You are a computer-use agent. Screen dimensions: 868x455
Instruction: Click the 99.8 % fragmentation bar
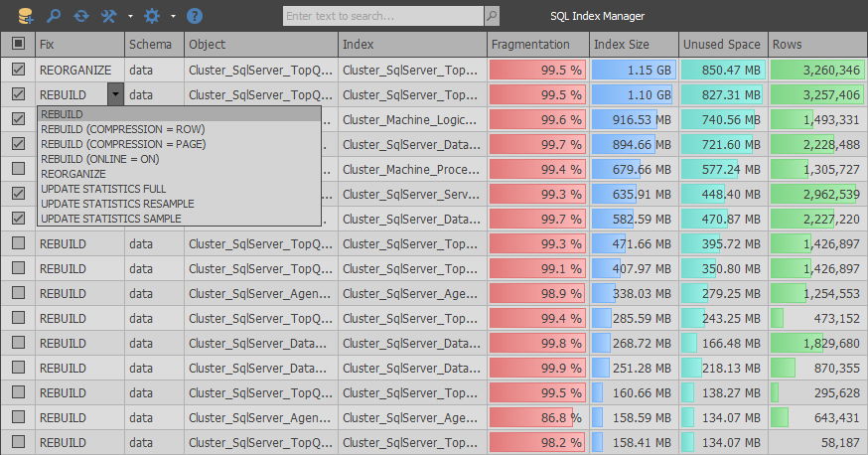(x=537, y=343)
